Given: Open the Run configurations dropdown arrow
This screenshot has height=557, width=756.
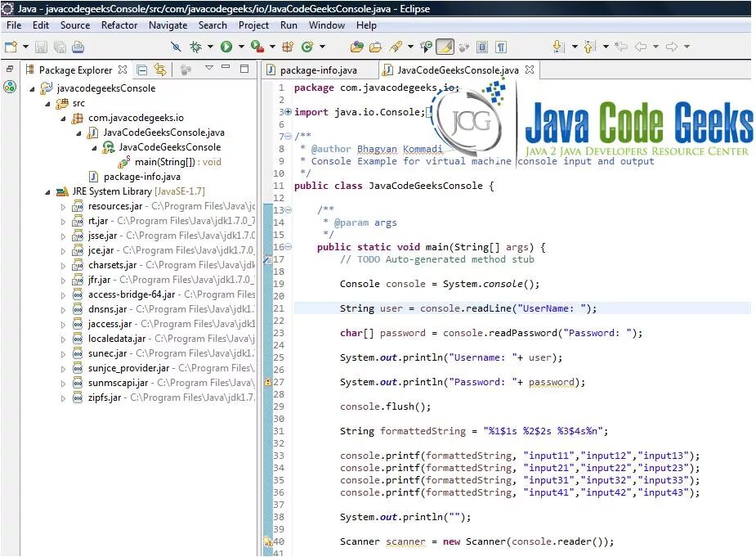Looking at the screenshot, I should [241, 47].
